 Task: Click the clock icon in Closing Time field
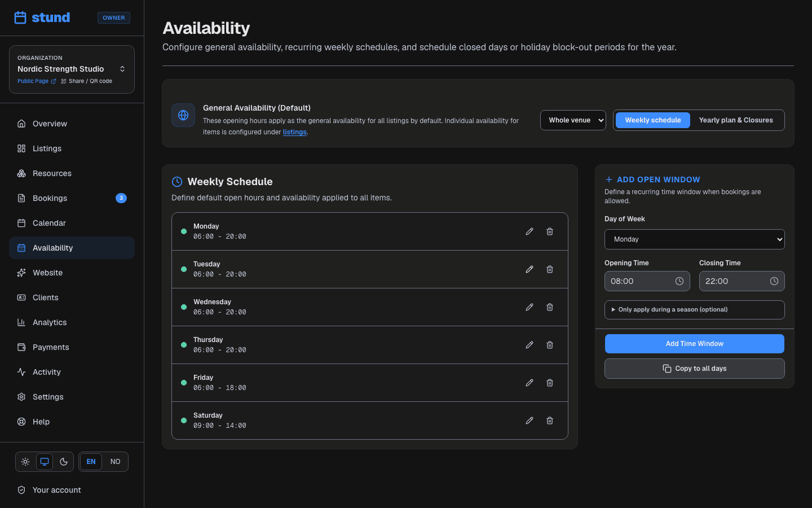(774, 281)
